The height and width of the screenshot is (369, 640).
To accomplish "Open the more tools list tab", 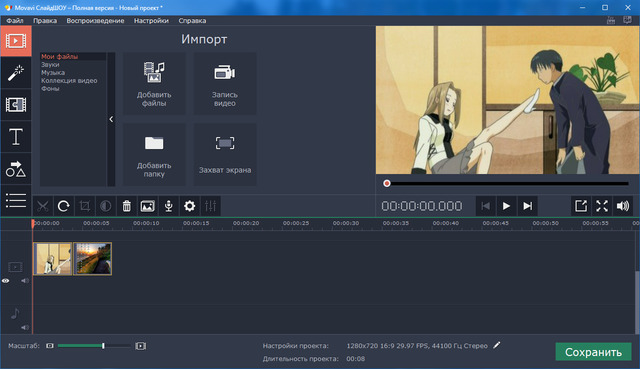I will point(16,200).
